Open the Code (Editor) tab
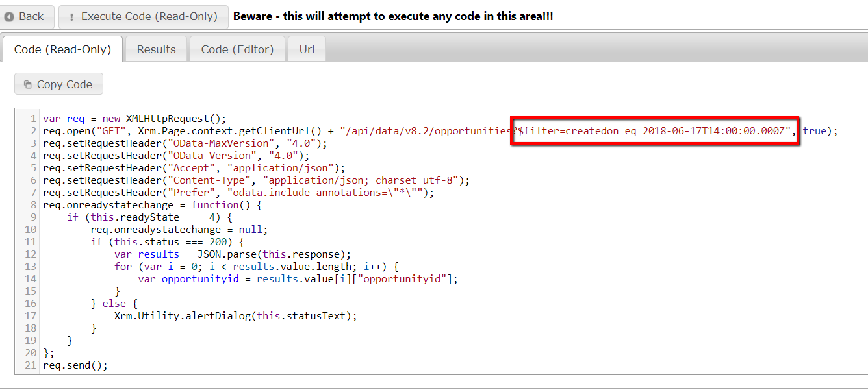Screen dimensions: 868x390 (x=237, y=49)
